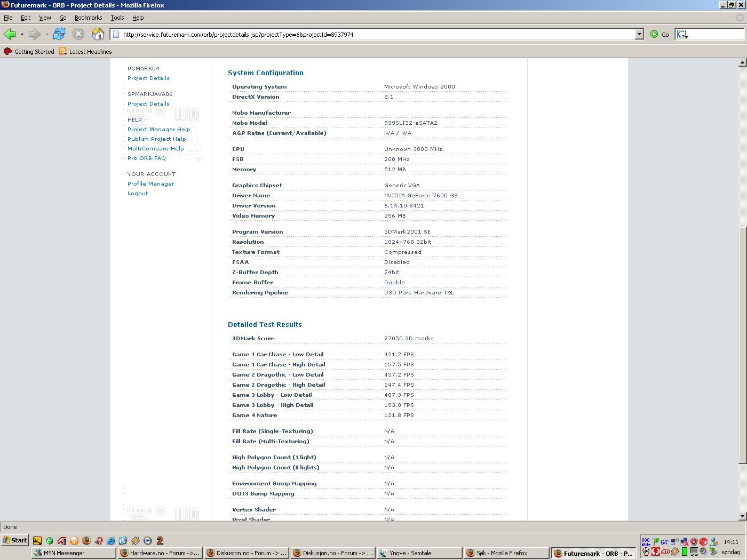Open the Bookmarks menu
The image size is (747, 560).
(88, 18)
